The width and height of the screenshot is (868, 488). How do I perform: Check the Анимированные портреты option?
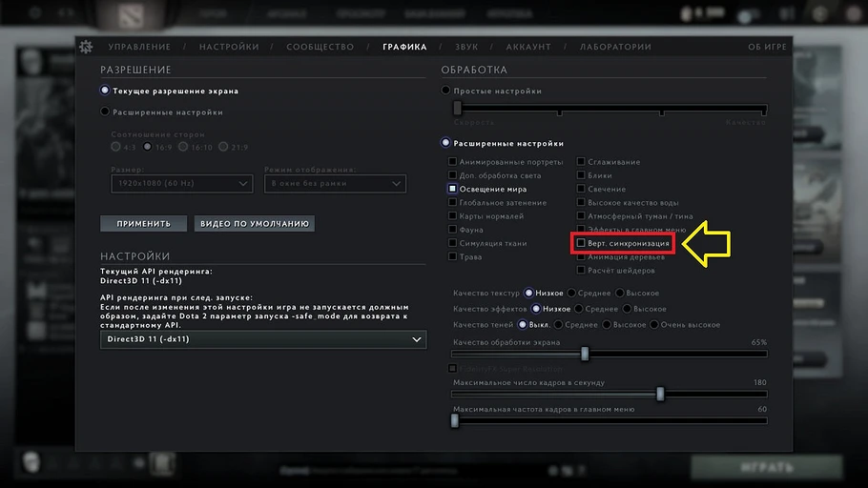coord(453,162)
